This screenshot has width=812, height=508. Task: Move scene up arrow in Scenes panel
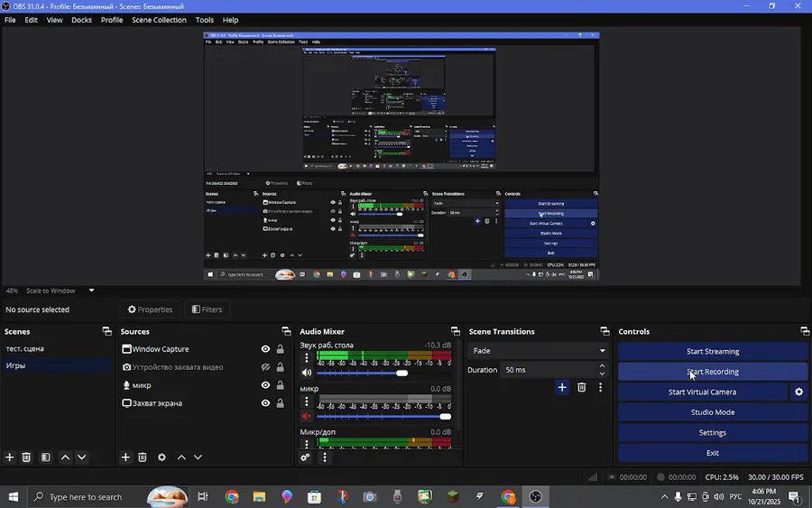coord(65,457)
